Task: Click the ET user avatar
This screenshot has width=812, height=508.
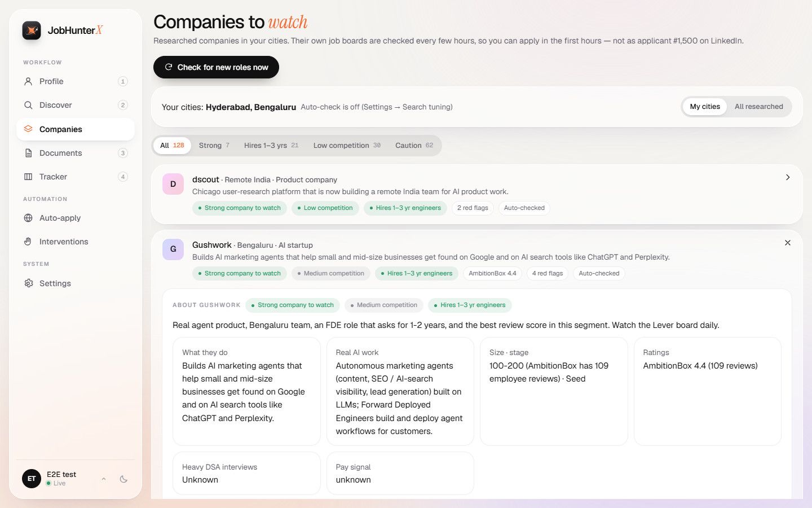Action: (32, 479)
